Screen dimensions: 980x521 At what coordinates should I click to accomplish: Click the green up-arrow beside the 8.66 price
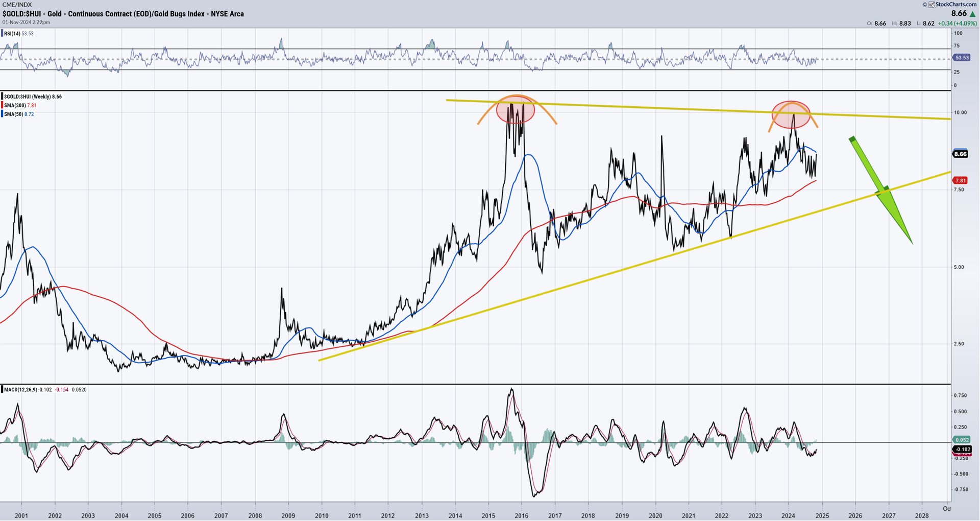[972, 14]
